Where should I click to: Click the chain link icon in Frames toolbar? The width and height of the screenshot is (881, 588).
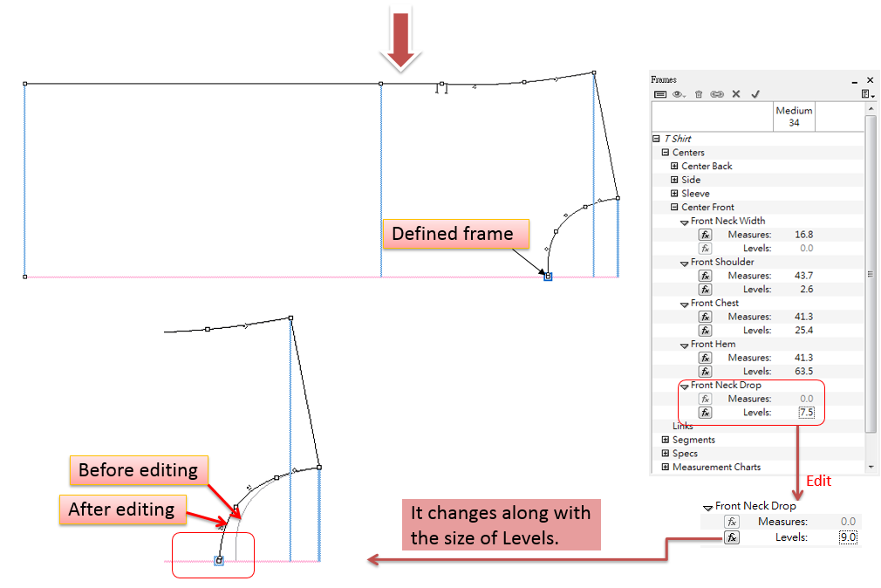click(x=717, y=94)
